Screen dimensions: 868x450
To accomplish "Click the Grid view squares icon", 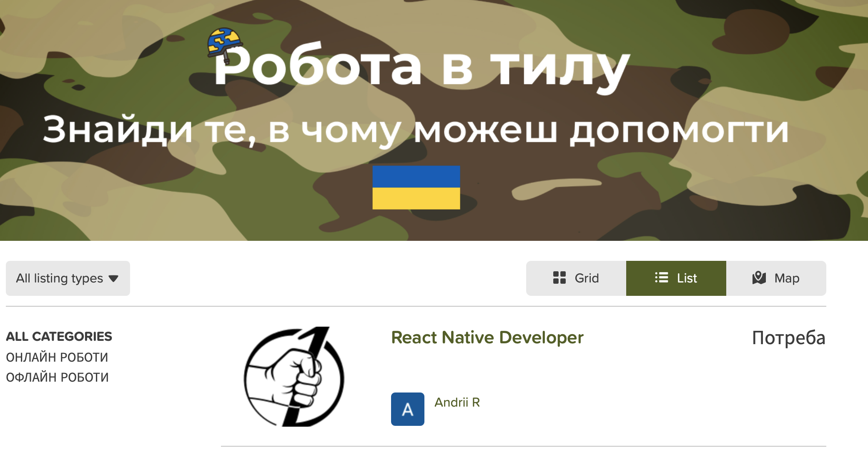I will tap(559, 278).
